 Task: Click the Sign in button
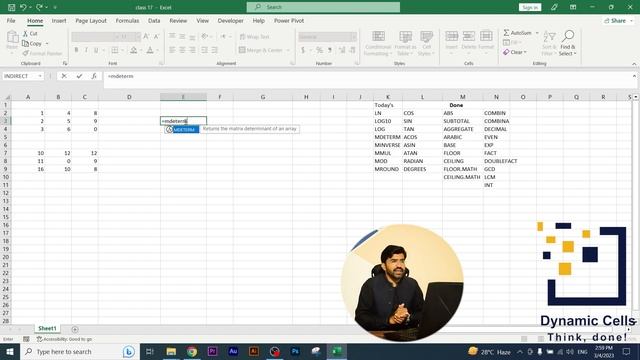pos(530,7)
